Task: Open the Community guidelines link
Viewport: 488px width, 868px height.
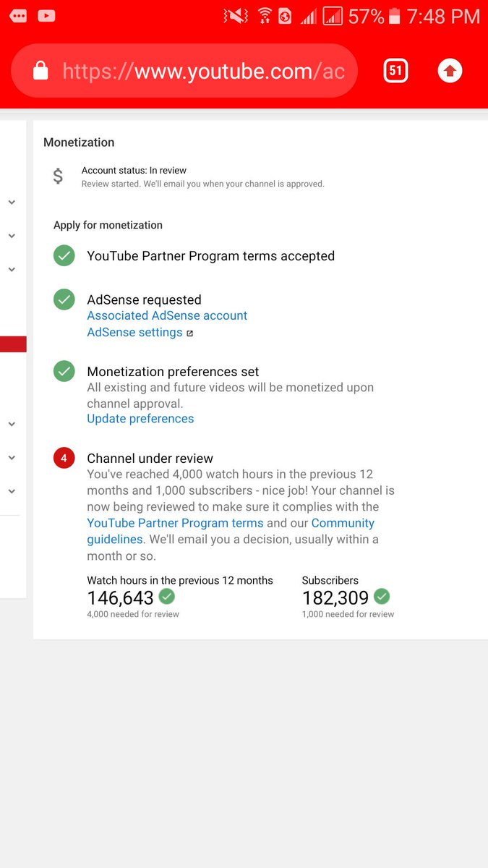Action: tap(231, 531)
